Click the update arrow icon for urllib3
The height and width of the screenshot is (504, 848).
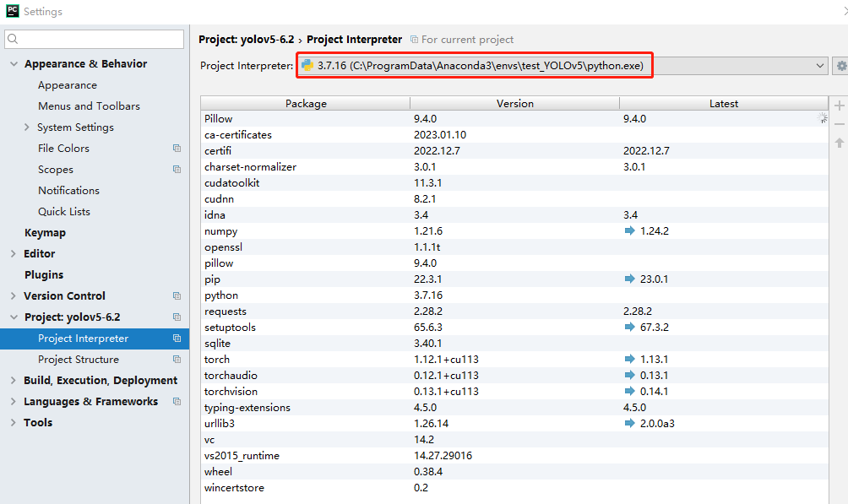click(629, 424)
